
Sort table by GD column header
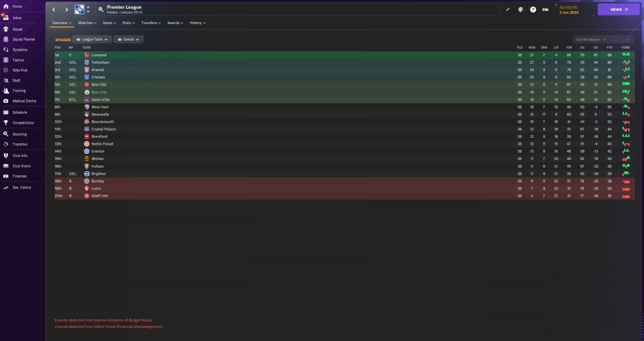tap(596, 47)
